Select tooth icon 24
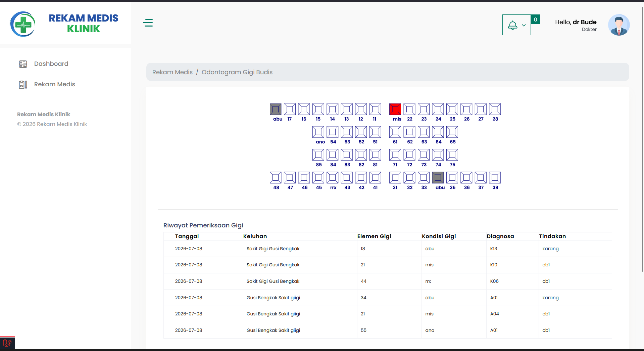Screen dimensions: 644x351 tap(438, 109)
